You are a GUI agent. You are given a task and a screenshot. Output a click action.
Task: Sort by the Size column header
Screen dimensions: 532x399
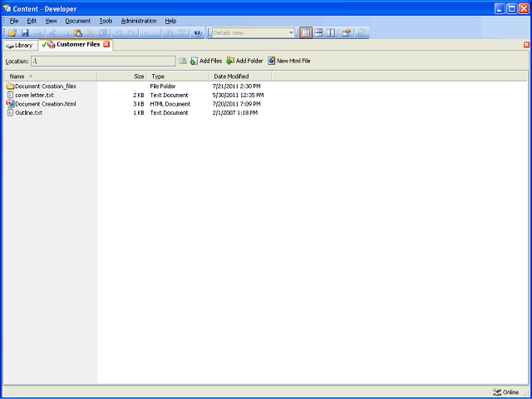point(122,76)
